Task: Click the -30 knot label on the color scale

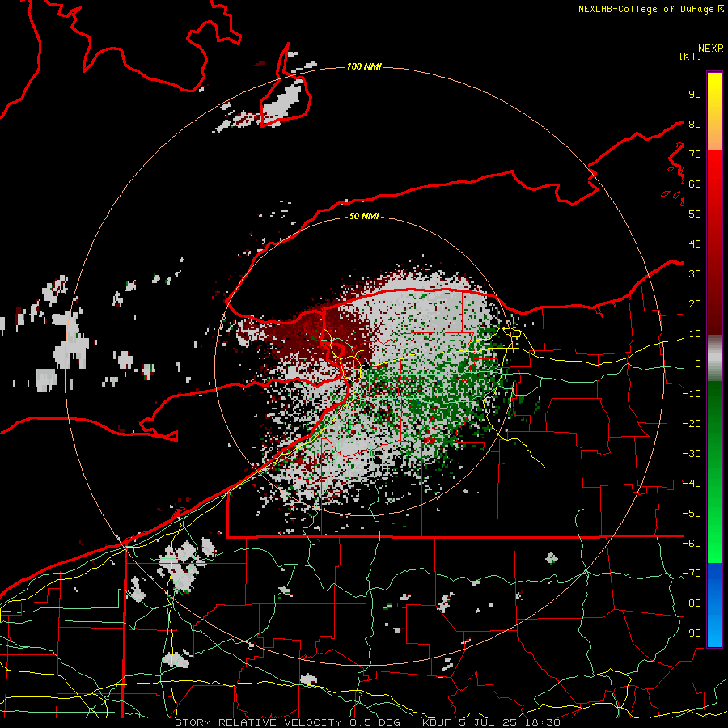Action: 692,454
